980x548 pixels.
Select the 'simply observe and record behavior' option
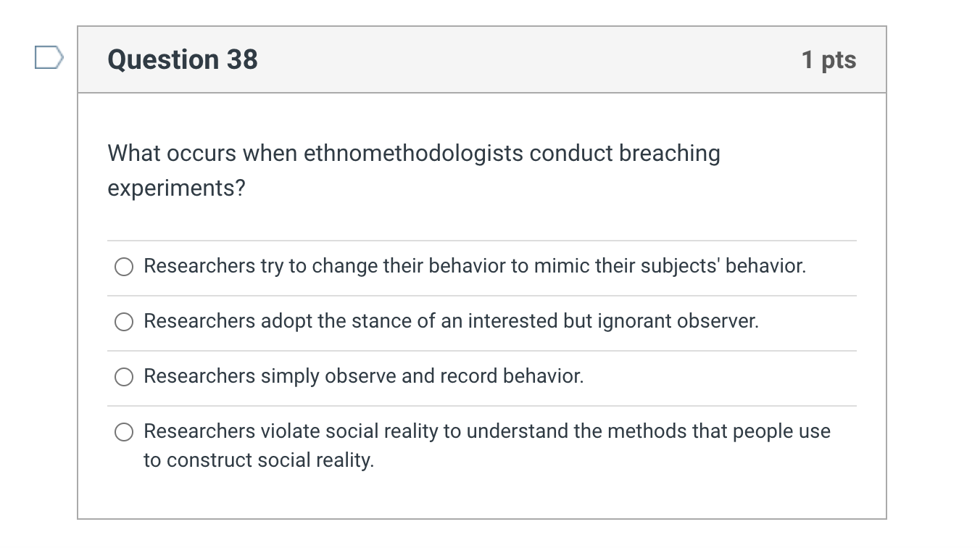(123, 377)
